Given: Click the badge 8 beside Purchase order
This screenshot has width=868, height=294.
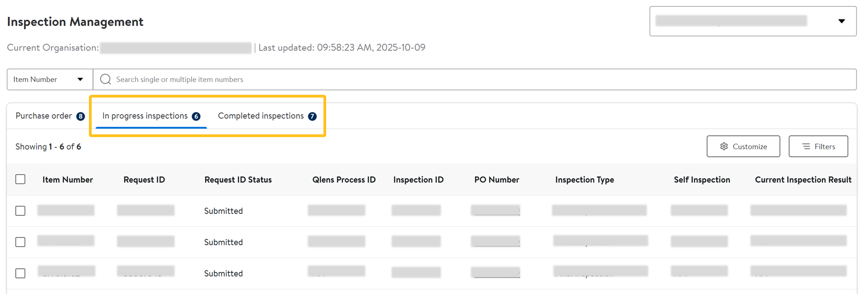Looking at the screenshot, I should (81, 116).
